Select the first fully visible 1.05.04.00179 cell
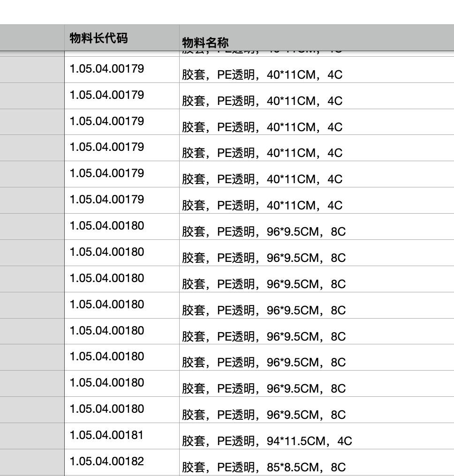Image resolution: width=454 pixels, height=476 pixels. point(107,69)
